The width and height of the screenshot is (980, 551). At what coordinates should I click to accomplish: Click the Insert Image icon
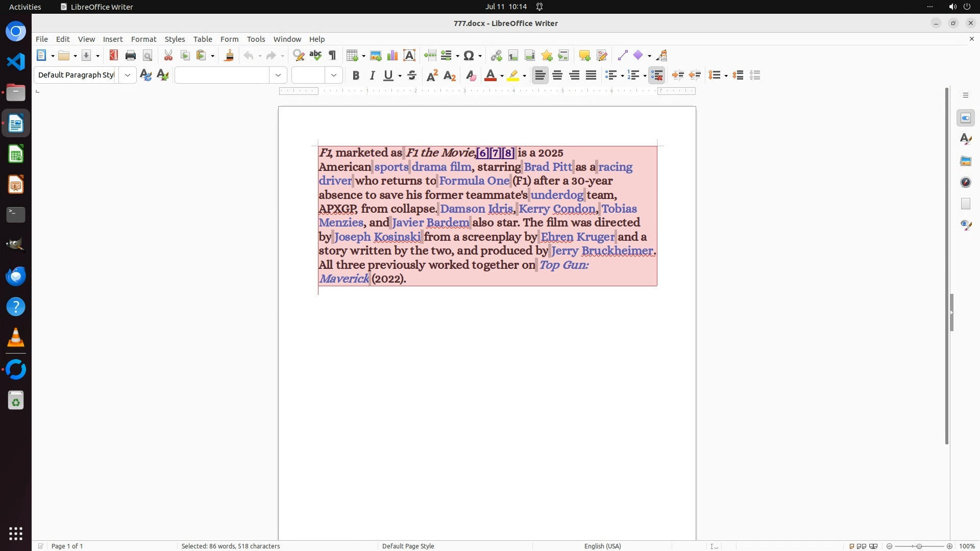[x=376, y=56]
